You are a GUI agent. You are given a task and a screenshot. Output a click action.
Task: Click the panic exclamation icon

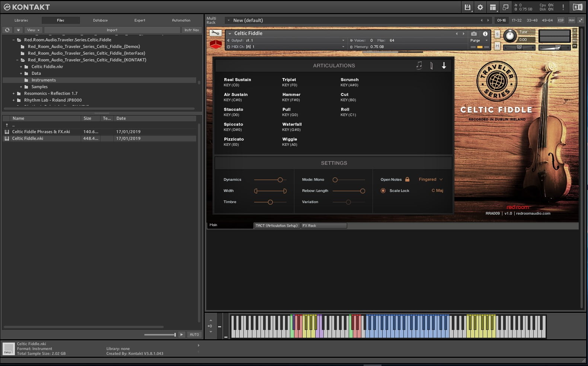pyautogui.click(x=563, y=7)
